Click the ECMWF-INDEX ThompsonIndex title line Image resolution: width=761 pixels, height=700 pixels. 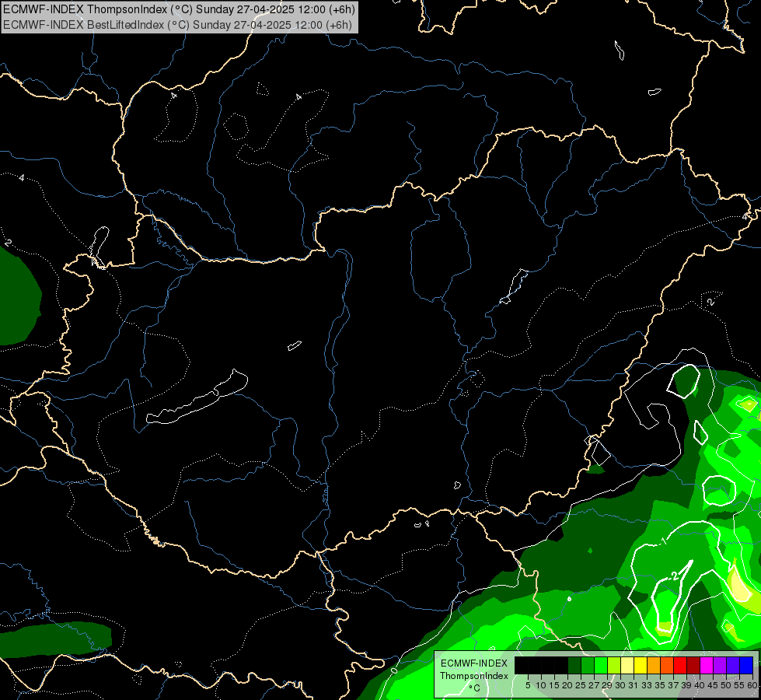coord(179,9)
